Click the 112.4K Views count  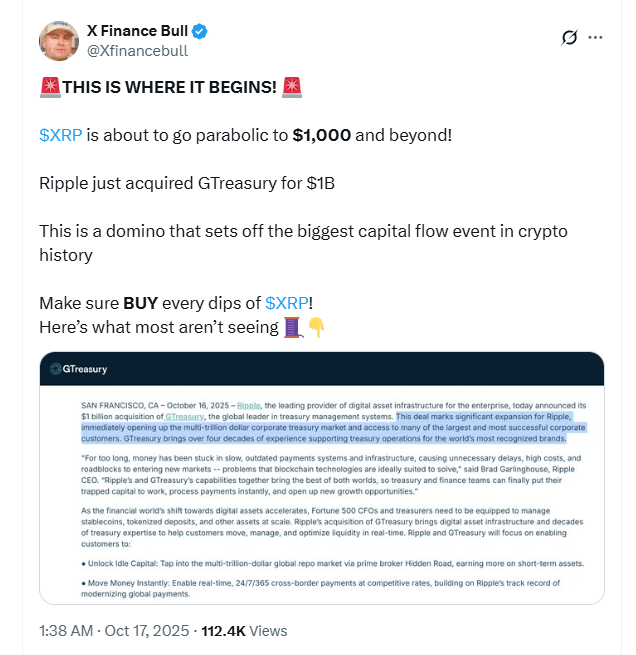click(x=244, y=631)
